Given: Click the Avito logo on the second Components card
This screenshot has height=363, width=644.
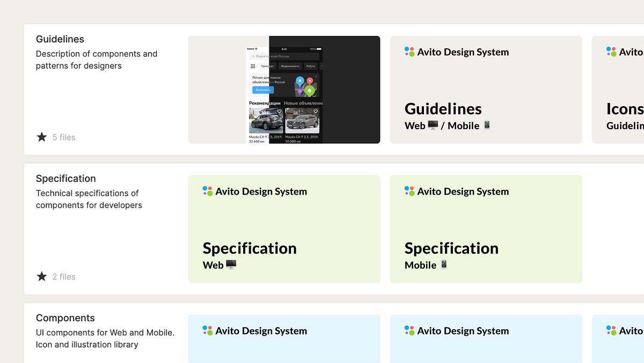Looking at the screenshot, I should pos(409,330).
